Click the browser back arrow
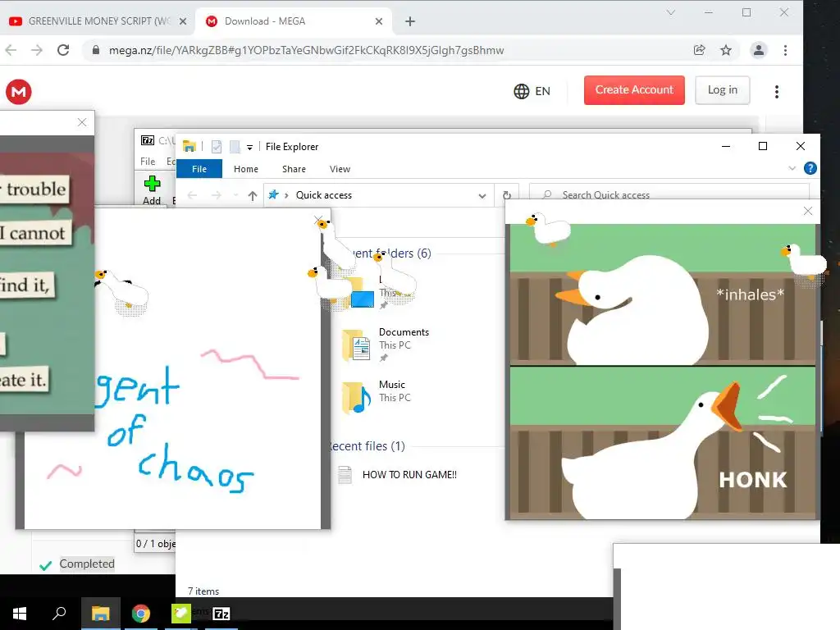 pos(11,50)
